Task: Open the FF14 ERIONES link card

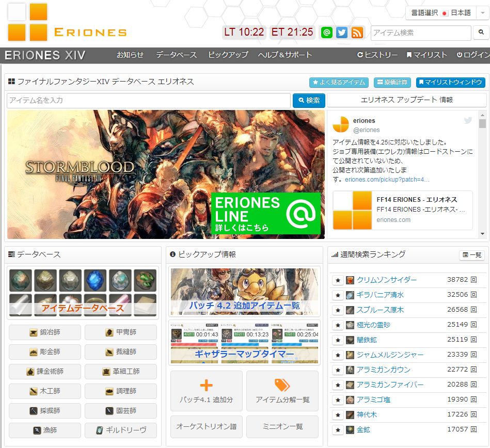Action: 403,210
